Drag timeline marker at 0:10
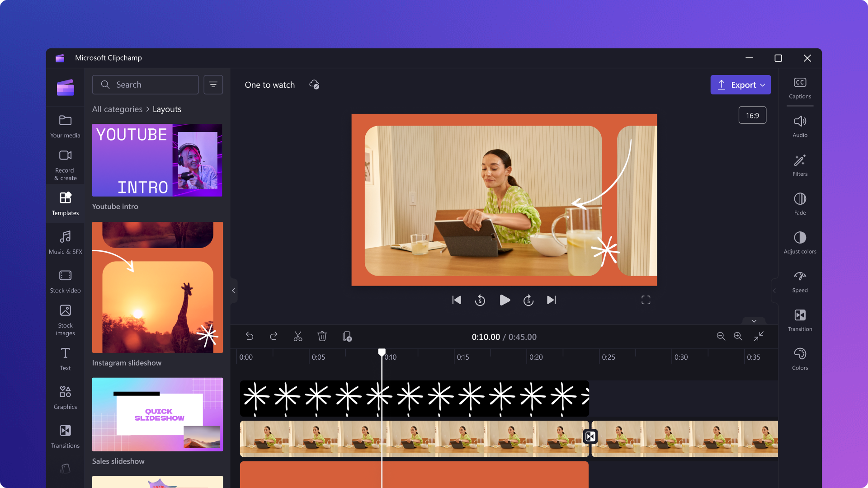The width and height of the screenshot is (868, 488). click(382, 352)
